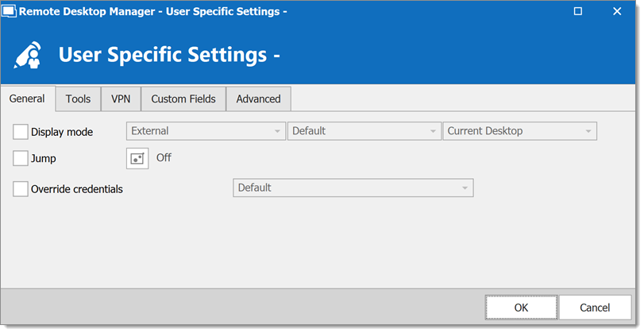
Task: Go to the Custom Fields tab
Action: coord(183,99)
